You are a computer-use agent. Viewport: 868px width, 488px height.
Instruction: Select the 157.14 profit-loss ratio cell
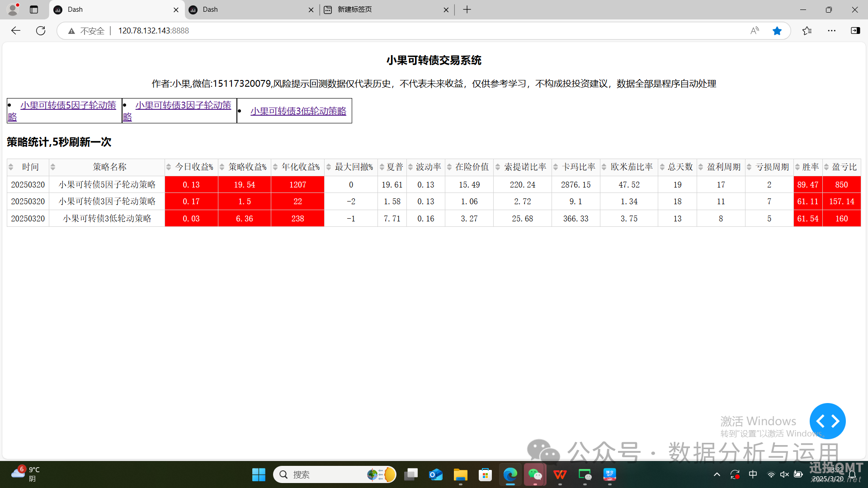[841, 202]
